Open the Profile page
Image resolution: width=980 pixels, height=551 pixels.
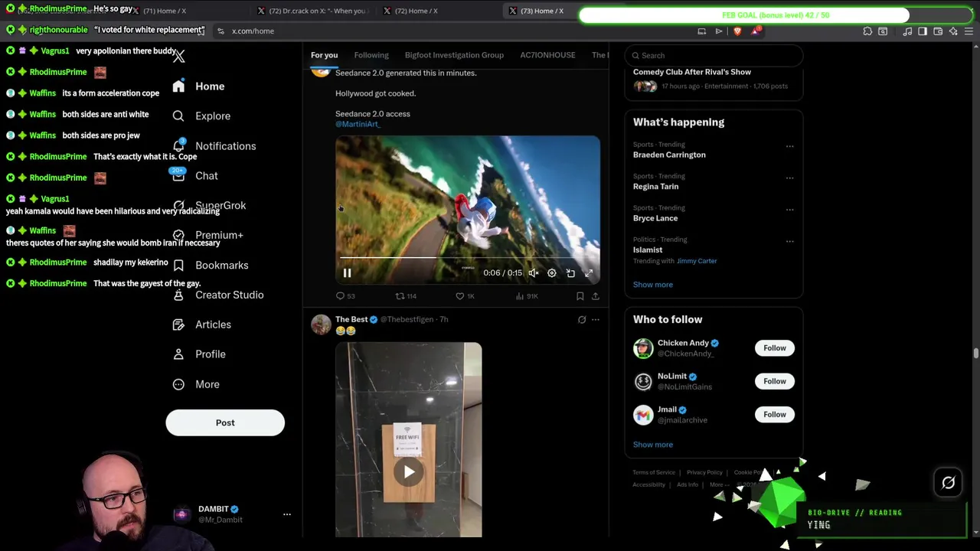pyautogui.click(x=199, y=354)
